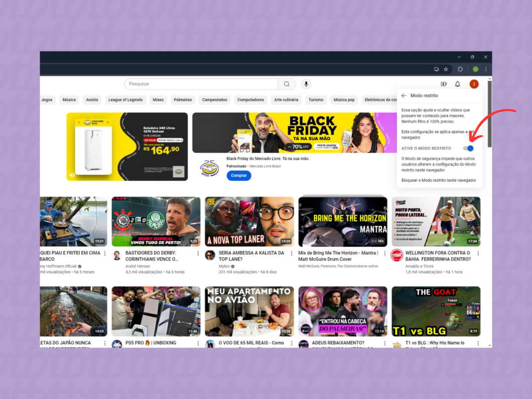This screenshot has width=532, height=399.
Task: Turn off Restricted Mode using the blue switch
Action: [468, 148]
